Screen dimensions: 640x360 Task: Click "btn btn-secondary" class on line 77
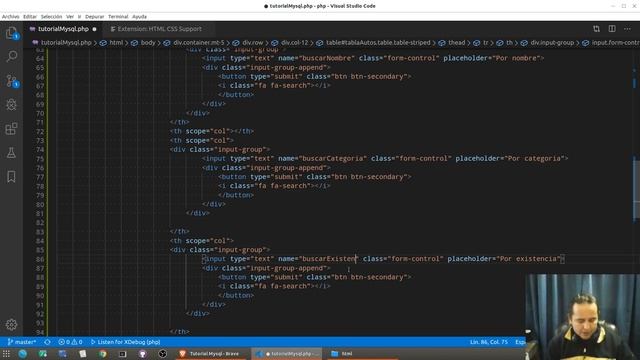pos(369,177)
